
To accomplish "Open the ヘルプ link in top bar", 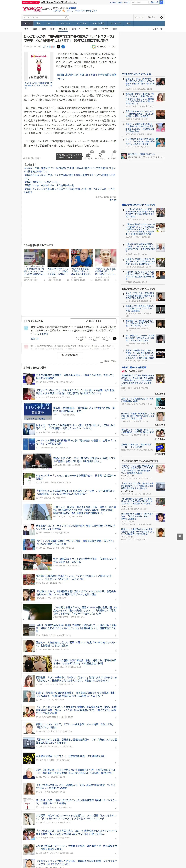I will click(127, 2).
